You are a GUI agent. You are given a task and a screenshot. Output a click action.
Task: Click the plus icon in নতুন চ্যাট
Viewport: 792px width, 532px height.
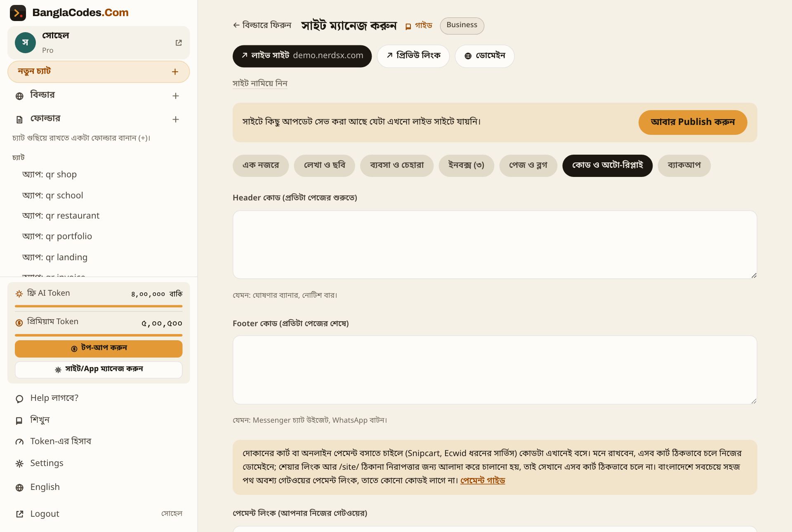(x=175, y=72)
